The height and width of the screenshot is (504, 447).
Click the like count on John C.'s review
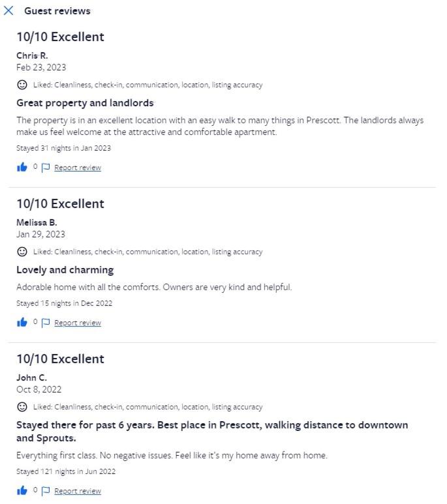[x=35, y=490]
